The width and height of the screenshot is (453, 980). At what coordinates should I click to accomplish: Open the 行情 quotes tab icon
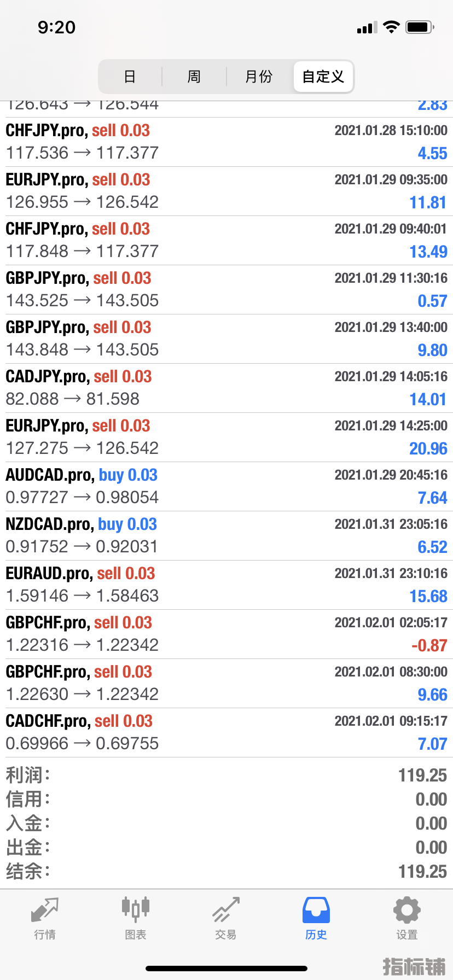coord(45,911)
